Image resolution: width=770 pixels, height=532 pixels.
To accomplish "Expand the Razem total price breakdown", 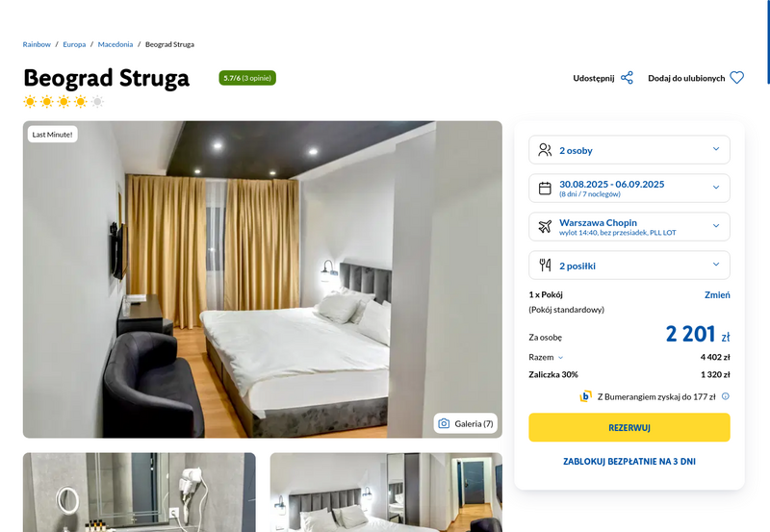I will 546,357.
